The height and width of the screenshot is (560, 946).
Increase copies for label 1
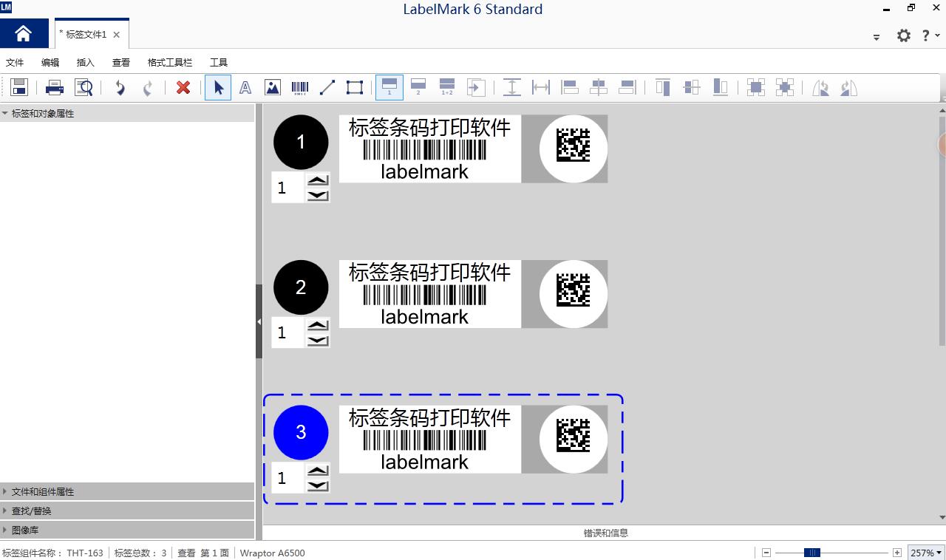318,180
